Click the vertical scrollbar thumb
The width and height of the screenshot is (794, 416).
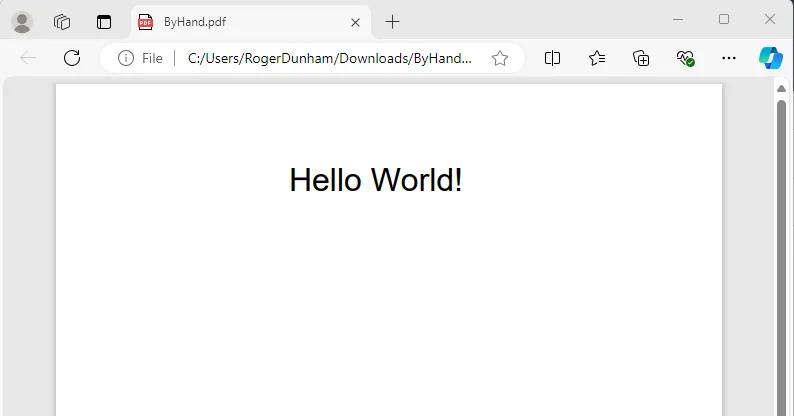click(x=781, y=258)
